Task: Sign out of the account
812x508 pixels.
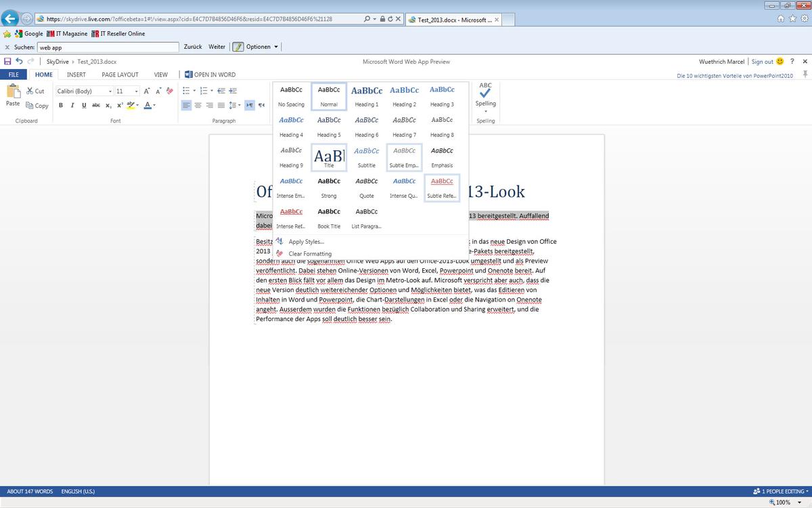Action: (762, 62)
